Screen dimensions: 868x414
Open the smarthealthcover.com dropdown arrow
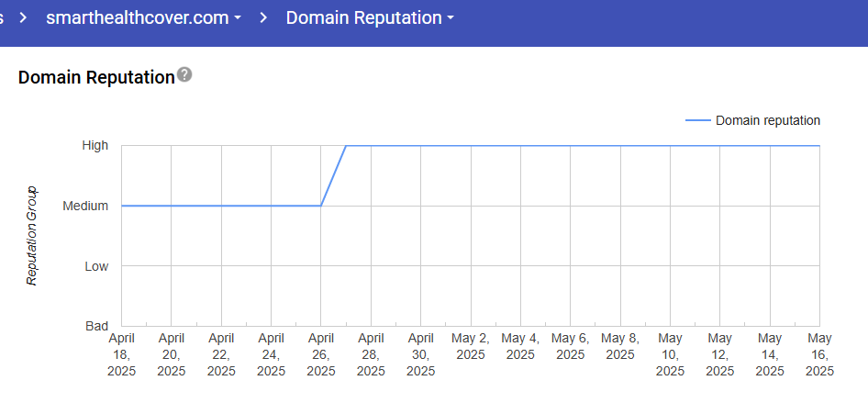click(x=238, y=18)
